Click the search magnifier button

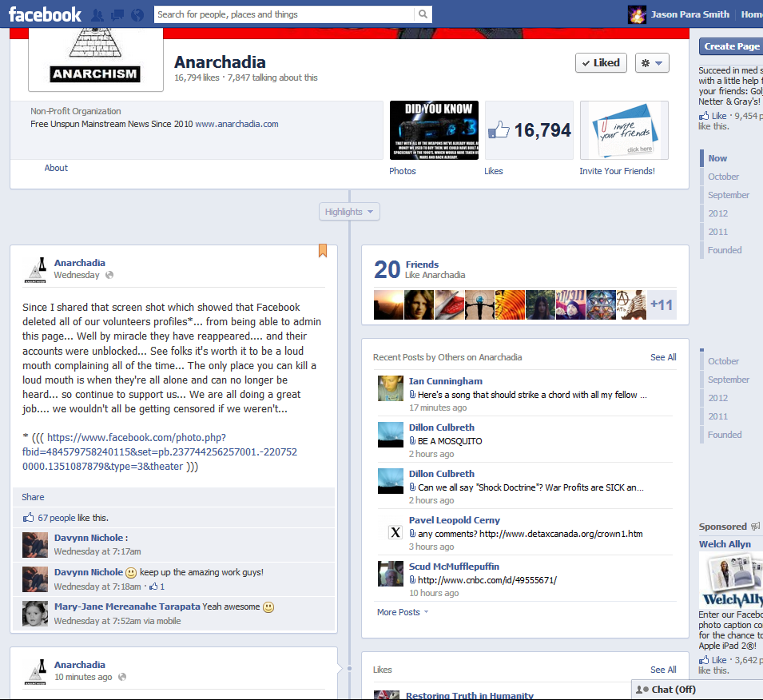pos(423,14)
